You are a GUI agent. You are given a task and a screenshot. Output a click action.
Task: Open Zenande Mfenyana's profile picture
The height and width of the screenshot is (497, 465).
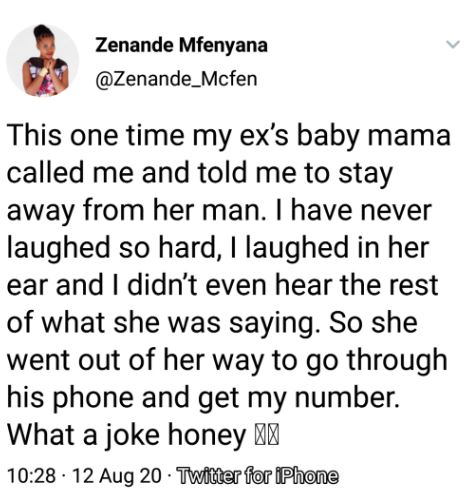click(43, 60)
